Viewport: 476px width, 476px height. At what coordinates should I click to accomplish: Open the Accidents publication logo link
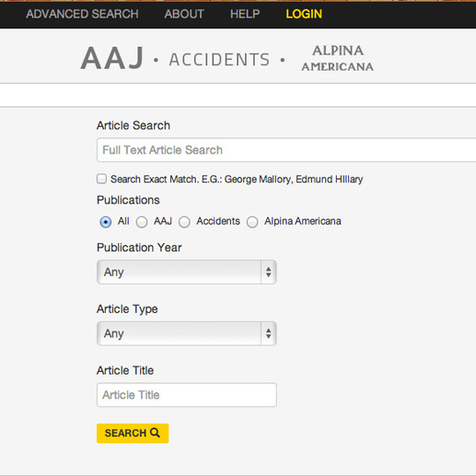click(x=219, y=59)
